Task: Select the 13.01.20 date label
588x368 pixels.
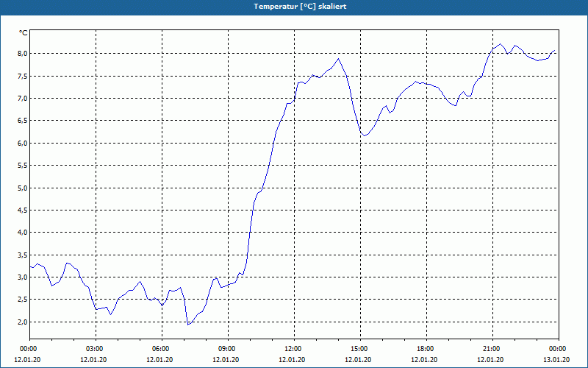Action: [x=556, y=360]
